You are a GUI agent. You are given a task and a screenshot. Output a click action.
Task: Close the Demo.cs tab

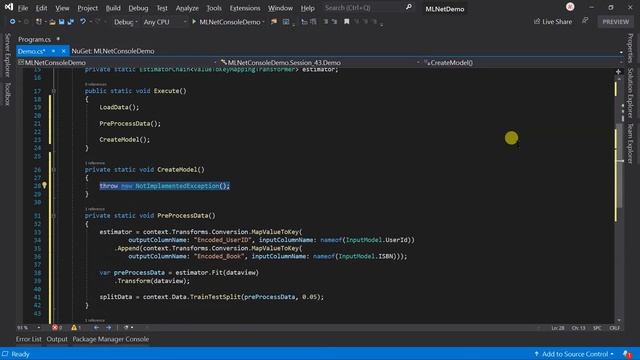63,51
